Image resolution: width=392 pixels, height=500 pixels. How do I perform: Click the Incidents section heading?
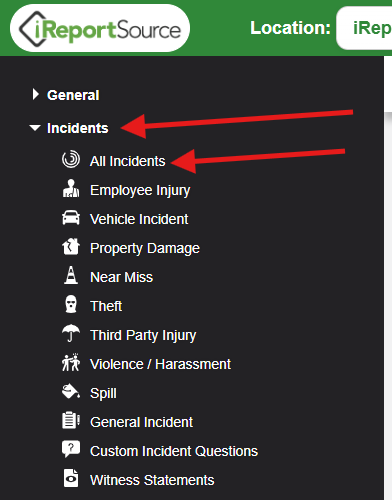tap(78, 128)
